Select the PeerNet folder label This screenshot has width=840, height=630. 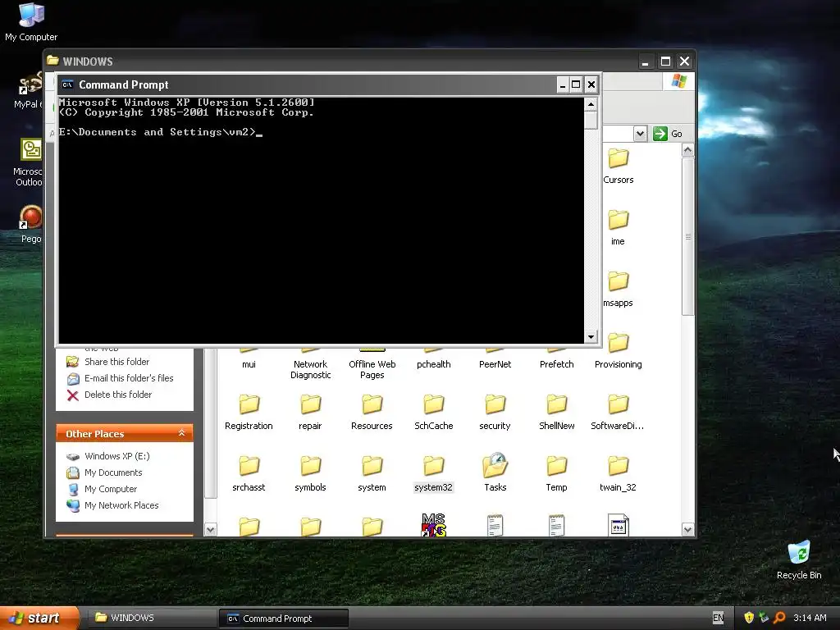point(495,364)
